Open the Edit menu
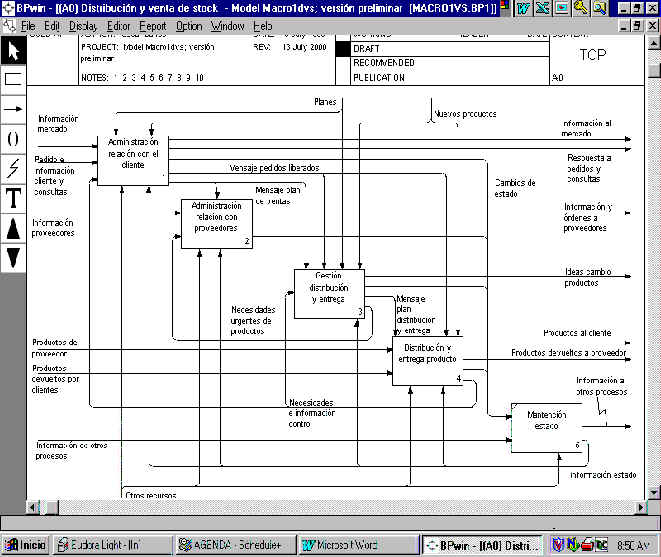661x557 pixels. click(51, 26)
